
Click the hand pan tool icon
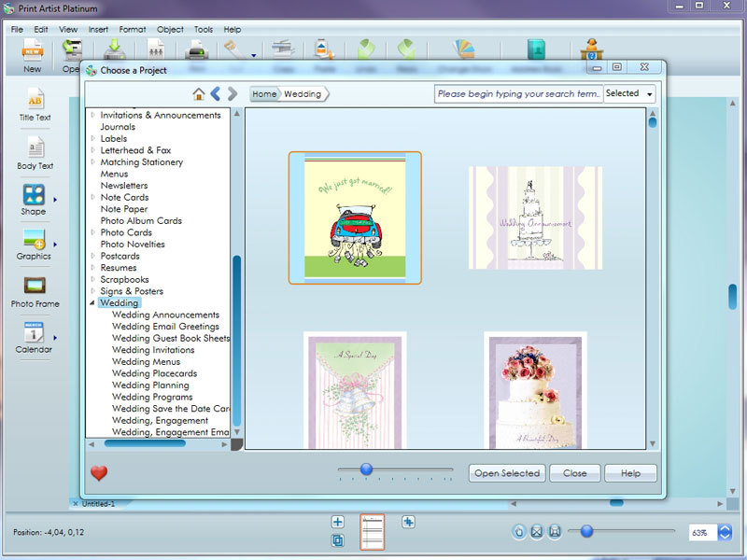tap(519, 531)
